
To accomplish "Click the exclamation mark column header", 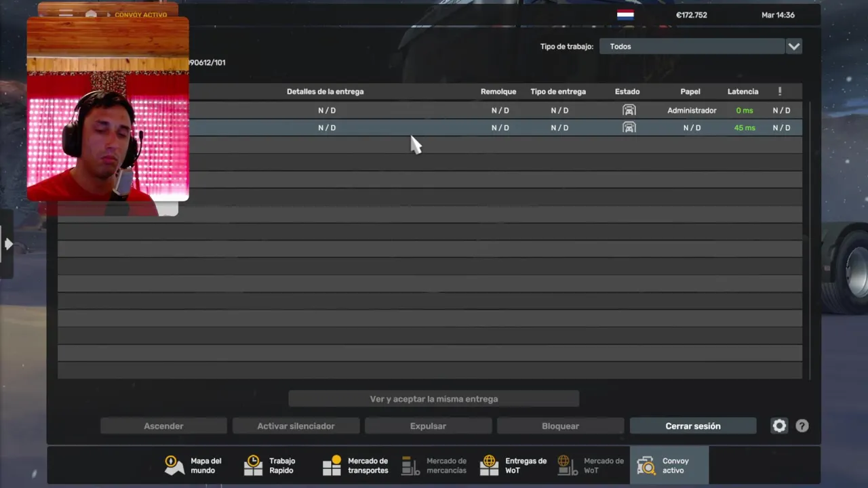I will [780, 91].
